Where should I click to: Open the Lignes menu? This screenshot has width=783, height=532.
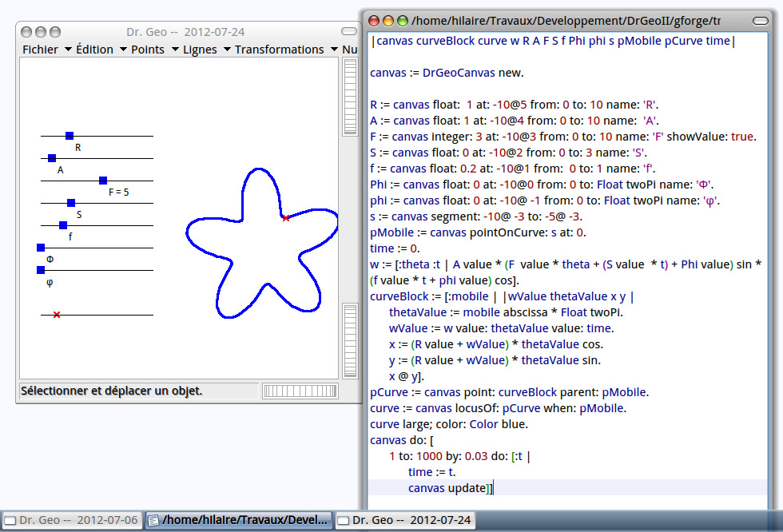(x=200, y=50)
